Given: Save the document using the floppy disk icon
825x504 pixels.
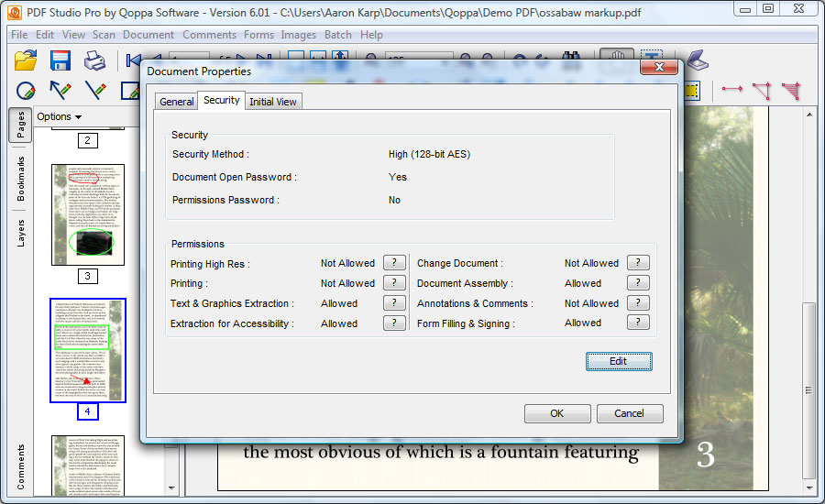Looking at the screenshot, I should (x=60, y=60).
